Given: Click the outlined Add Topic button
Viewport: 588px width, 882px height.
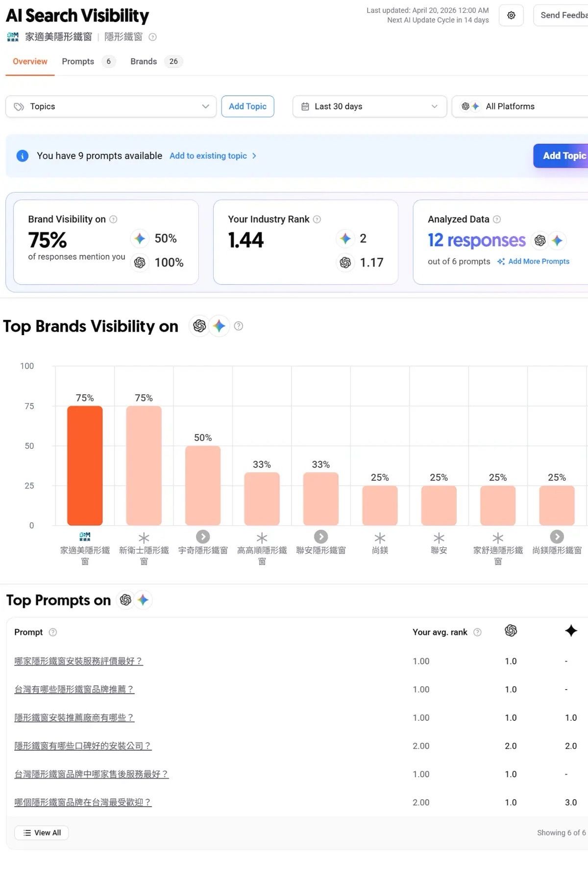Looking at the screenshot, I should 247,106.
